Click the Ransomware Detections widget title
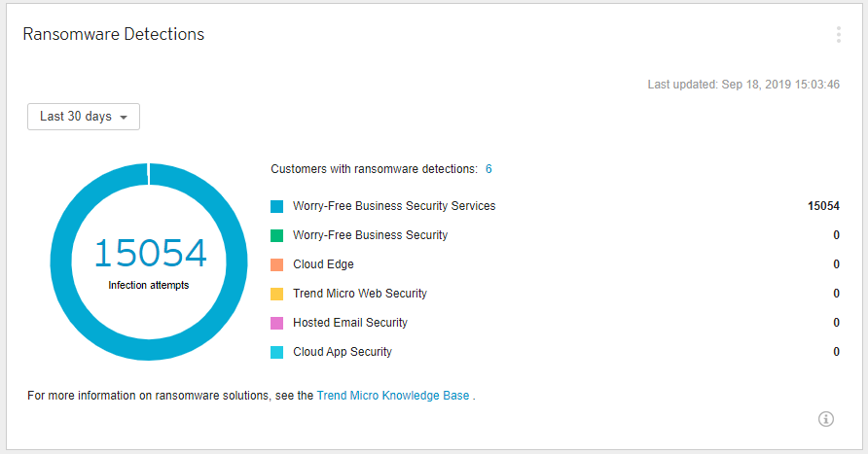The height and width of the screenshot is (454, 868). [113, 34]
